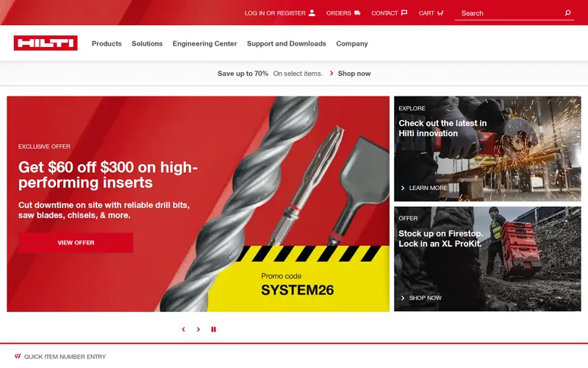Open the Solutions menu
588x368 pixels.
[147, 43]
